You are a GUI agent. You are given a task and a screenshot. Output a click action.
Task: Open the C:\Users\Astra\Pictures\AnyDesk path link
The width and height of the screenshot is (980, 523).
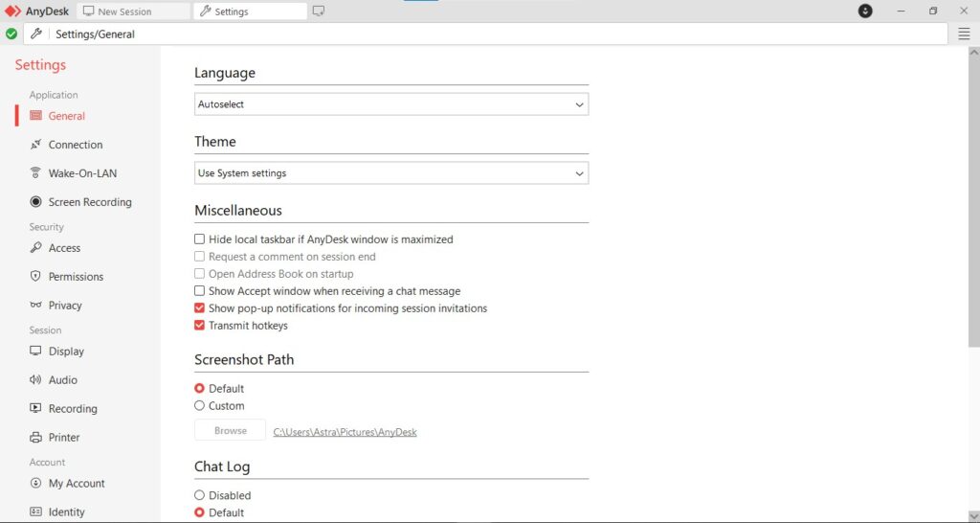345,432
